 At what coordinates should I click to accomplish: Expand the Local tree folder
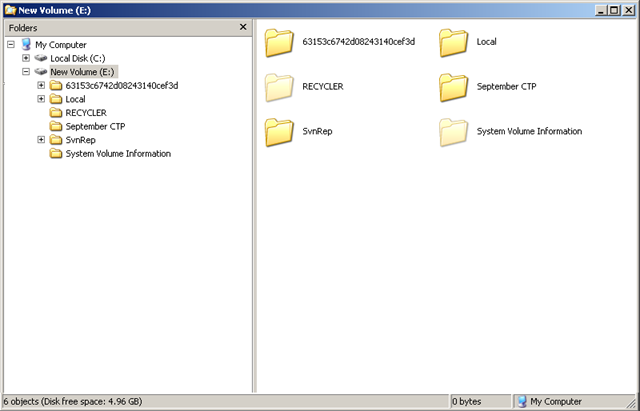pyautogui.click(x=41, y=99)
